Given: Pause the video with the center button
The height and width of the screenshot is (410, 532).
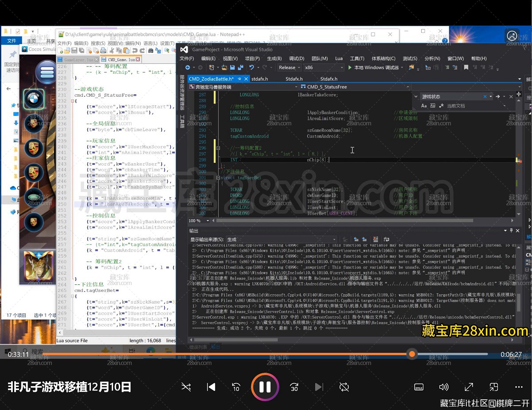Looking at the screenshot, I should point(265,387).
